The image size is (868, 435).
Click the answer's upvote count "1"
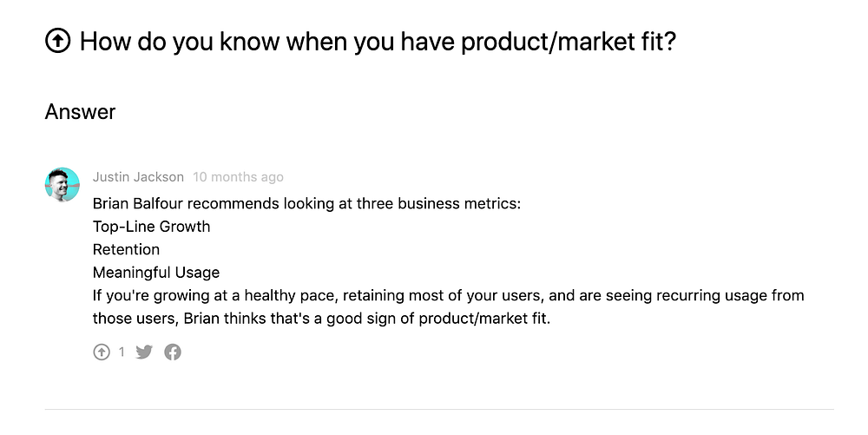click(122, 352)
